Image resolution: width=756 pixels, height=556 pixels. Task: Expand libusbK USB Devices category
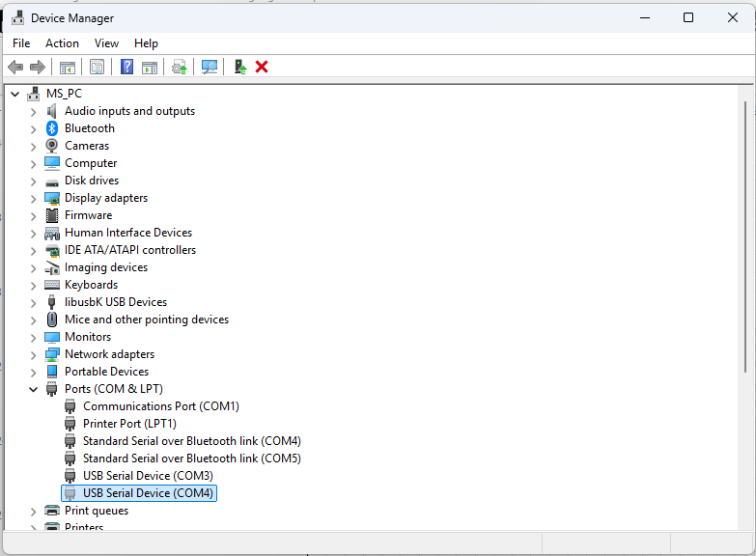pos(33,303)
